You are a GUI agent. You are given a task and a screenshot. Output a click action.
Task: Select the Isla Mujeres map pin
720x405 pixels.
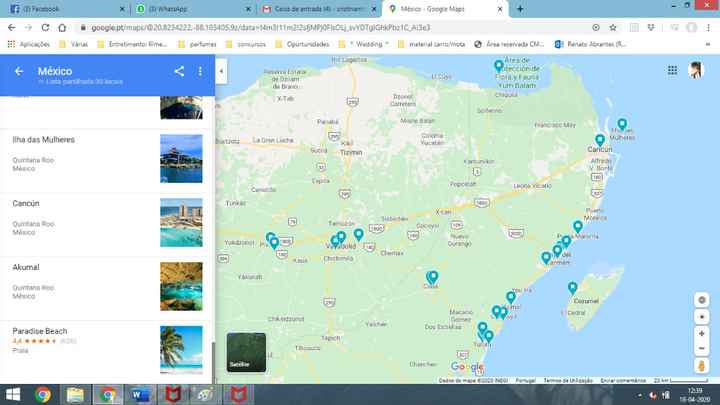[x=622, y=124]
